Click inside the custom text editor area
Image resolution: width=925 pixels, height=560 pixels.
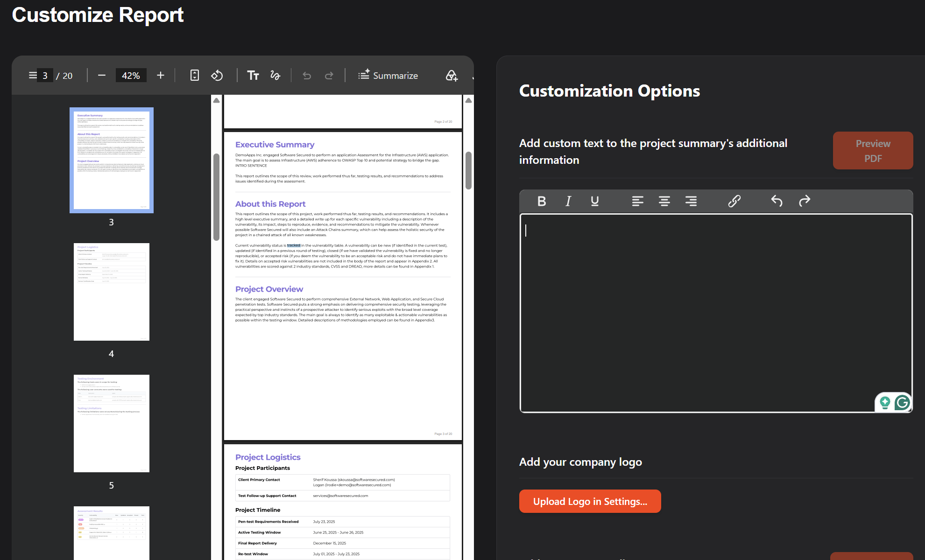point(716,313)
